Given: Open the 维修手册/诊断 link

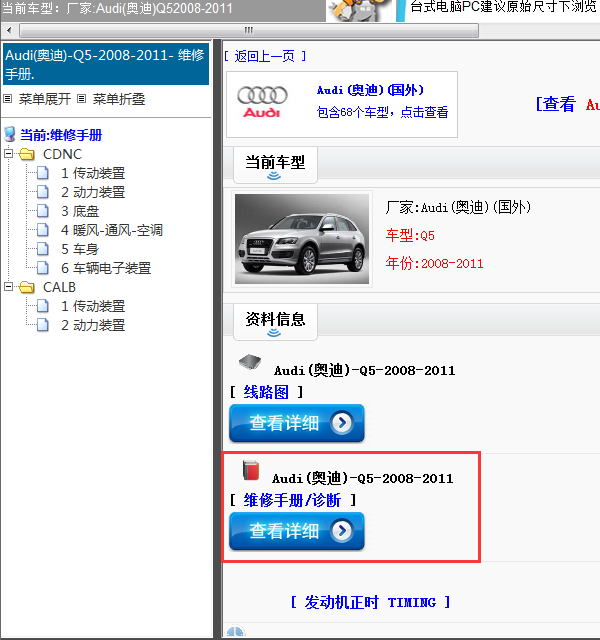Looking at the screenshot, I should (x=292, y=500).
